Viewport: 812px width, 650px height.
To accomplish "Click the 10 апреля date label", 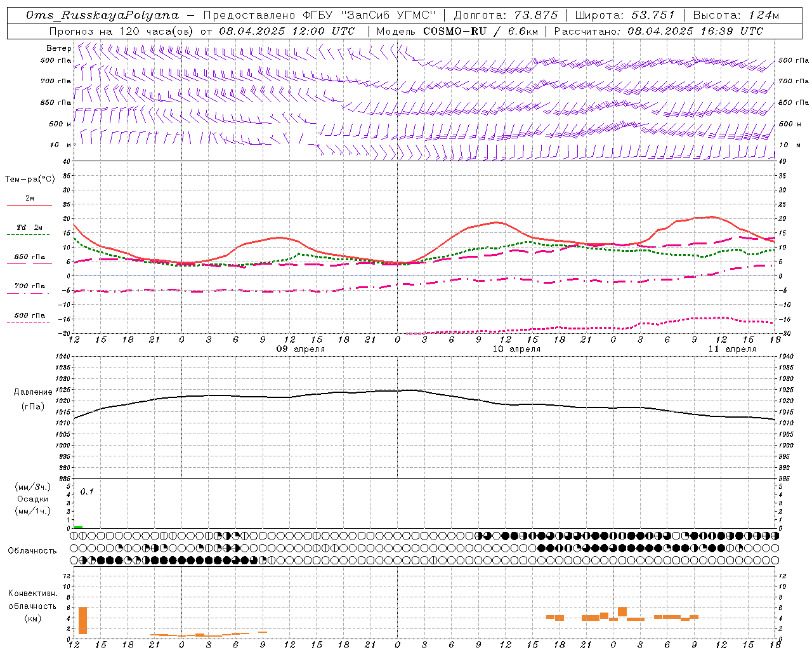I will (x=516, y=349).
